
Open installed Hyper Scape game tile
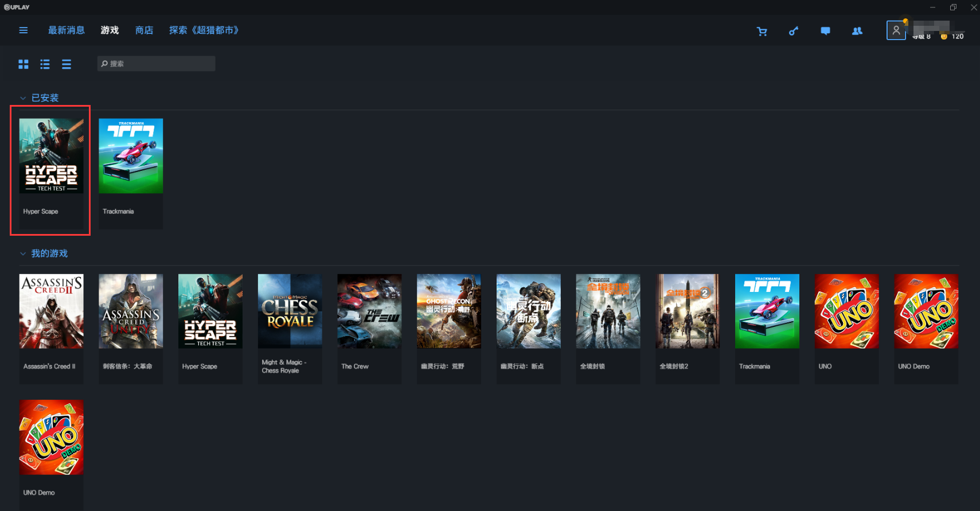(x=51, y=174)
